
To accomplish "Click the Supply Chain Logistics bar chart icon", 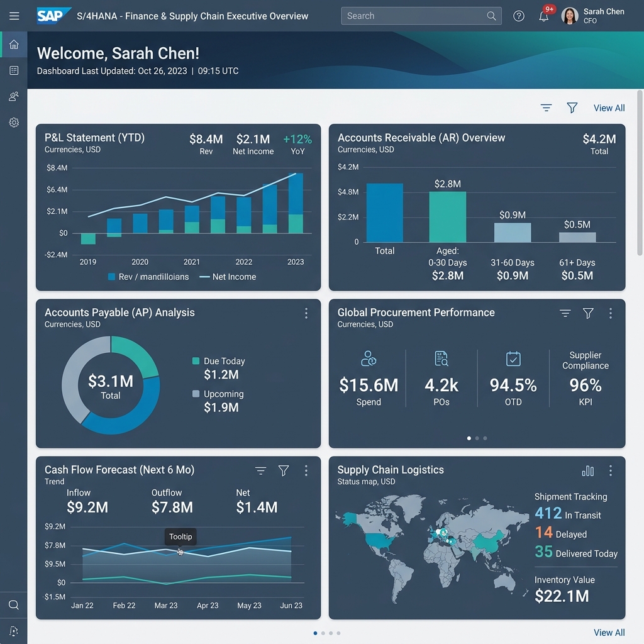I will (x=588, y=470).
